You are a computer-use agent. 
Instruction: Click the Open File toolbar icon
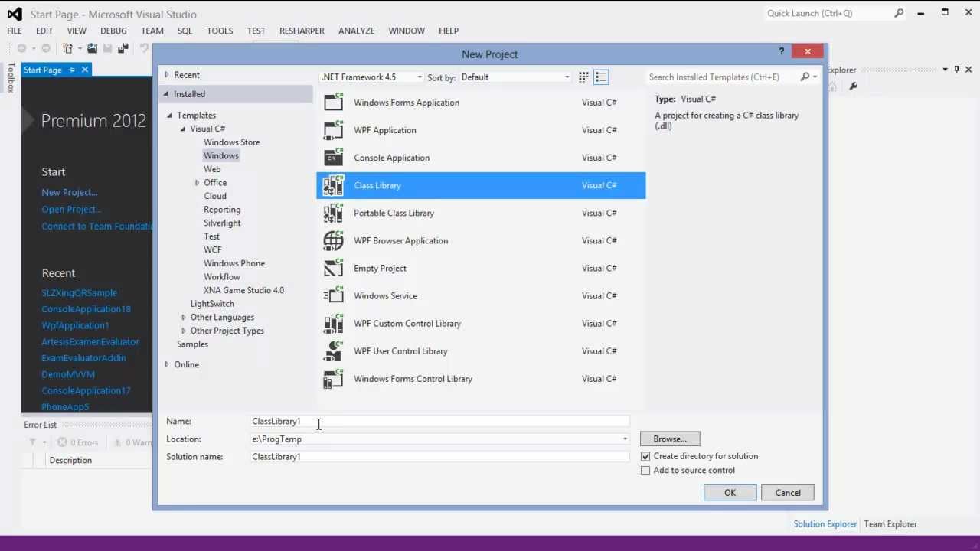92,48
